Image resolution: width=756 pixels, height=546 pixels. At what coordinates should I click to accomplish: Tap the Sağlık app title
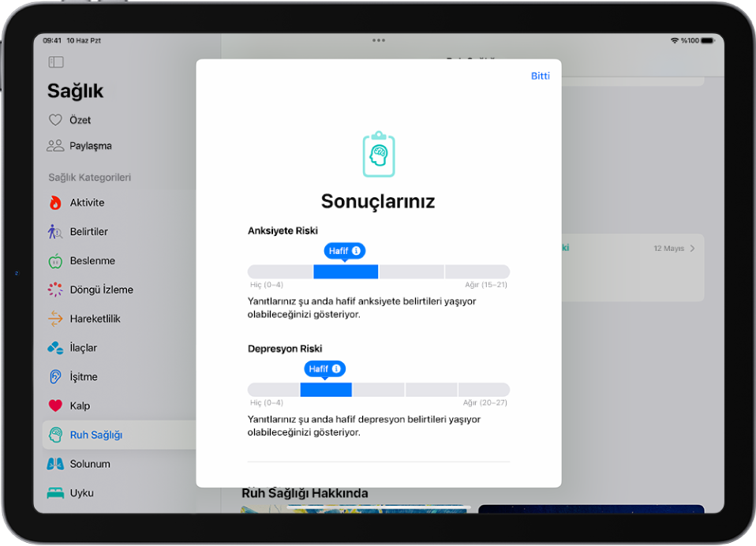click(75, 91)
